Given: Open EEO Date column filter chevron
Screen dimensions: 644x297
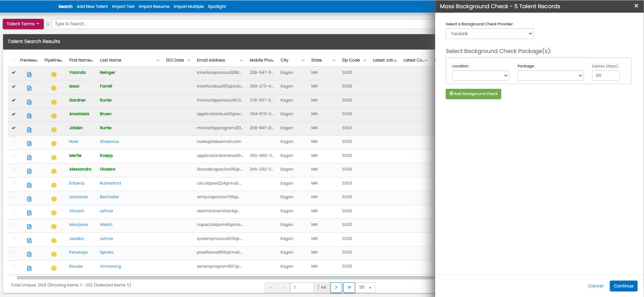Looking at the screenshot, I should tap(189, 60).
